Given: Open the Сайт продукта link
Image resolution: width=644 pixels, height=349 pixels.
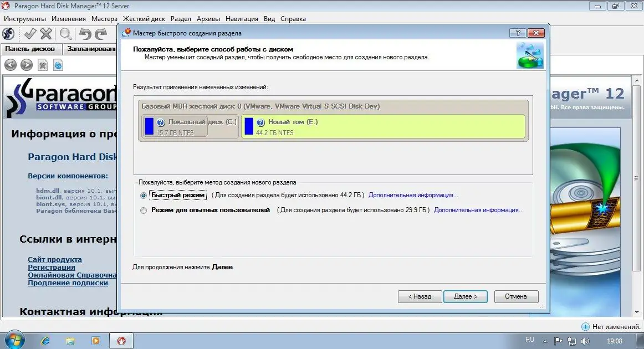Looking at the screenshot, I should (x=54, y=259).
